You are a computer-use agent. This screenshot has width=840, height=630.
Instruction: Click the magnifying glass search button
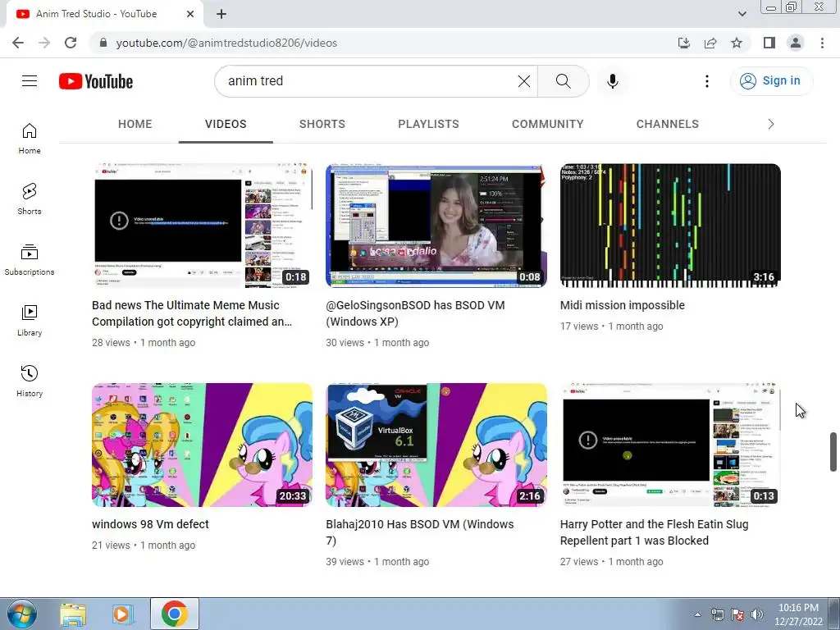tap(563, 81)
